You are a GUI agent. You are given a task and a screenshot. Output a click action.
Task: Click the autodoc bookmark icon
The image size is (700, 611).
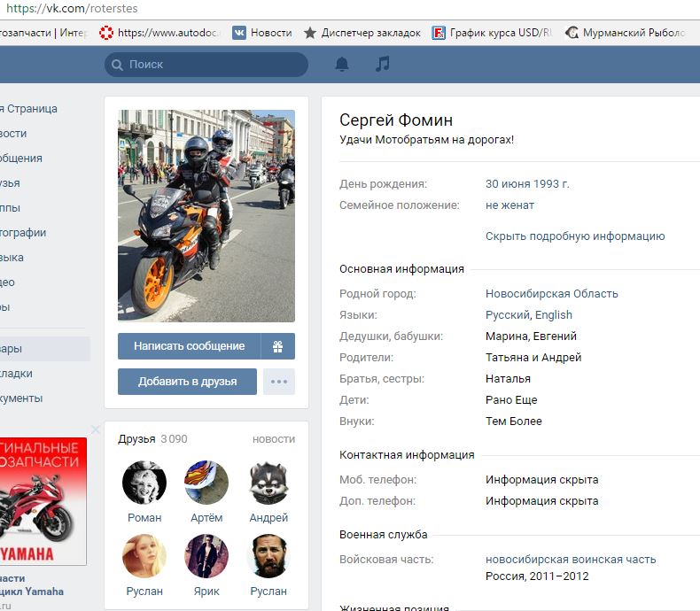pyautogui.click(x=107, y=33)
